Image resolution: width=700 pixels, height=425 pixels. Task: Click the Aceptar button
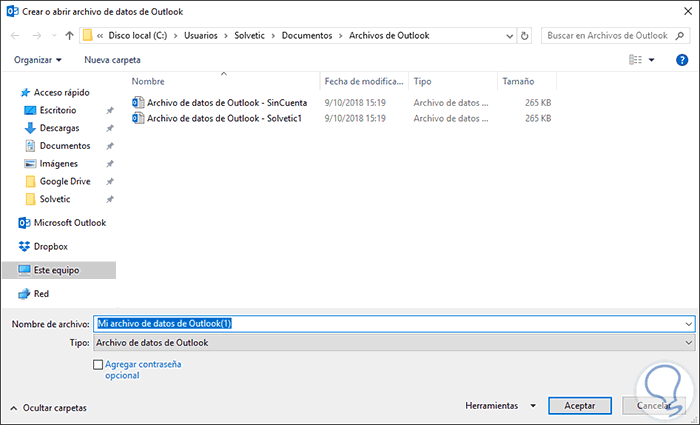coord(579,406)
